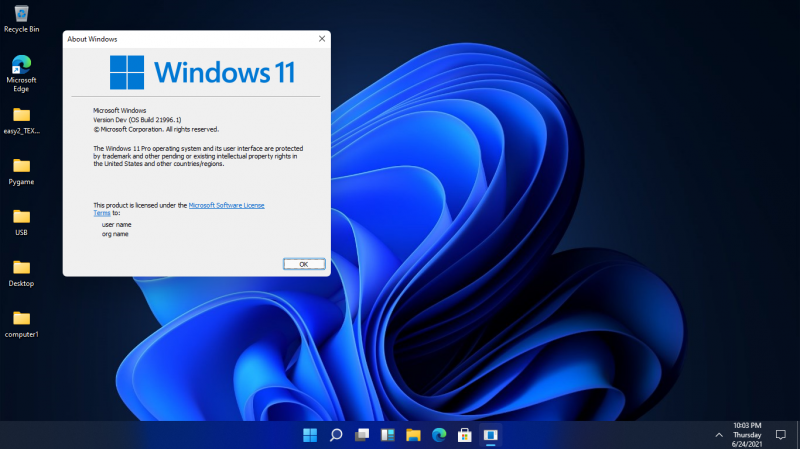Open the notification center icon

click(781, 435)
